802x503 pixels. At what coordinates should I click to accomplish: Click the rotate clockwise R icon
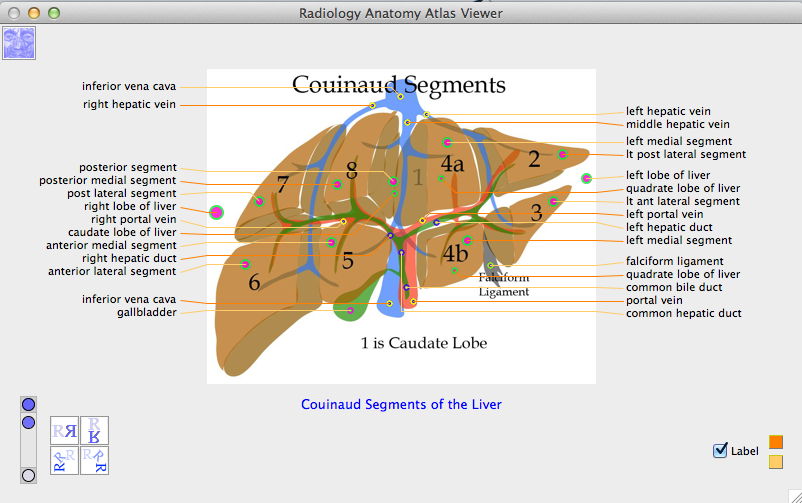[94, 460]
